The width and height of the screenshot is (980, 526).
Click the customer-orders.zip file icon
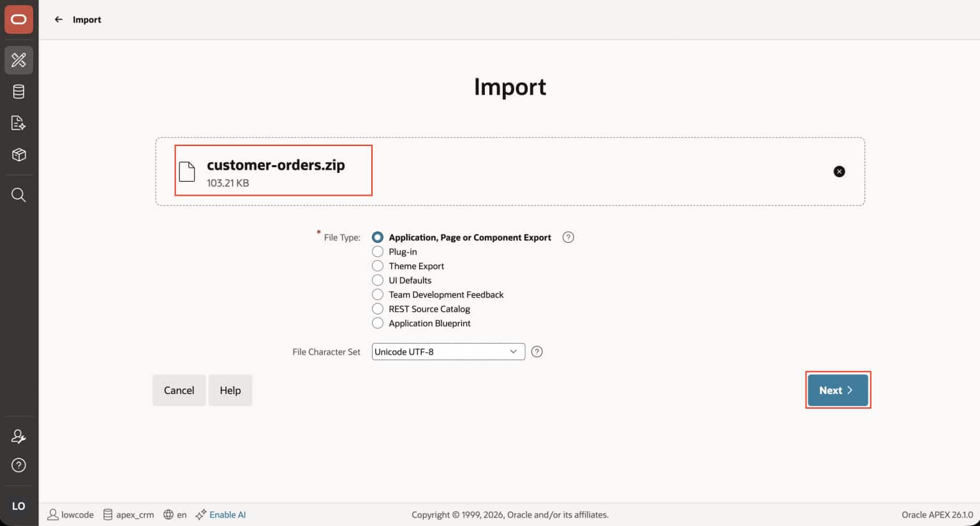click(187, 172)
